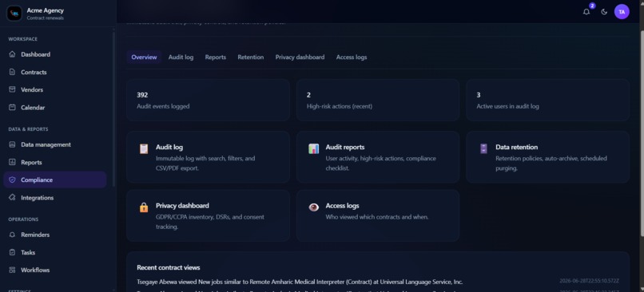Click the Reports chart icon in sidebar
This screenshot has width=644, height=292.
pos(12,163)
